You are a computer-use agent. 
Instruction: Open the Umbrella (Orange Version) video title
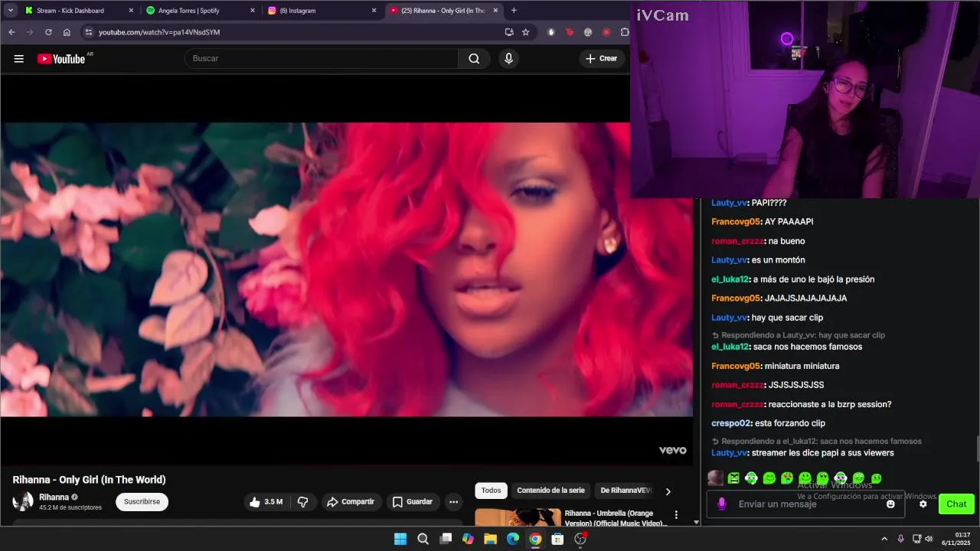point(616,518)
